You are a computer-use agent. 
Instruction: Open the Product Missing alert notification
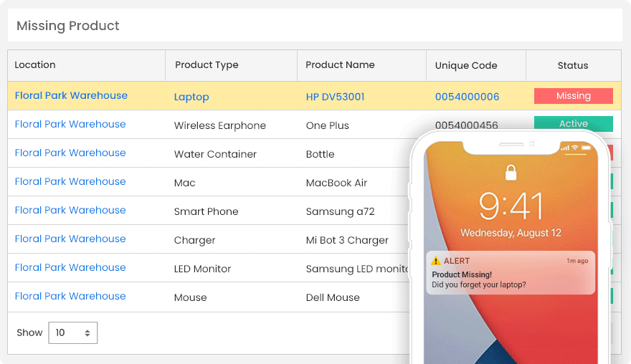click(x=510, y=273)
